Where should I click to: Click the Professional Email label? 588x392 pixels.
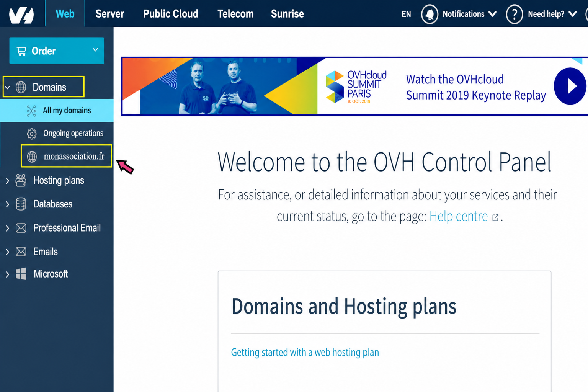(x=67, y=228)
